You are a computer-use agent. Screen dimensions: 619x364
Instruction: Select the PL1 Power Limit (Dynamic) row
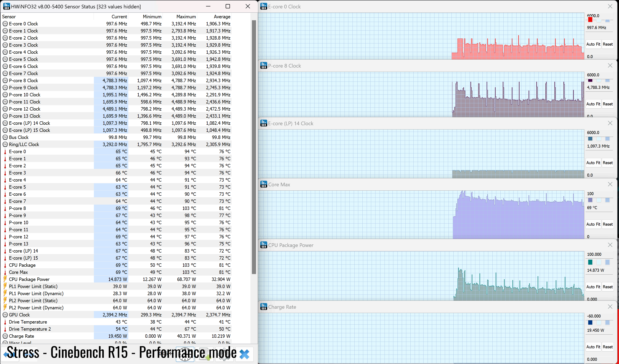[x=116, y=293]
